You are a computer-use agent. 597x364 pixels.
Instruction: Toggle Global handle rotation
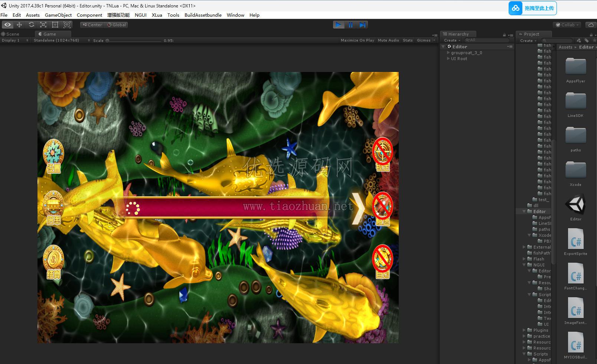pyautogui.click(x=117, y=25)
